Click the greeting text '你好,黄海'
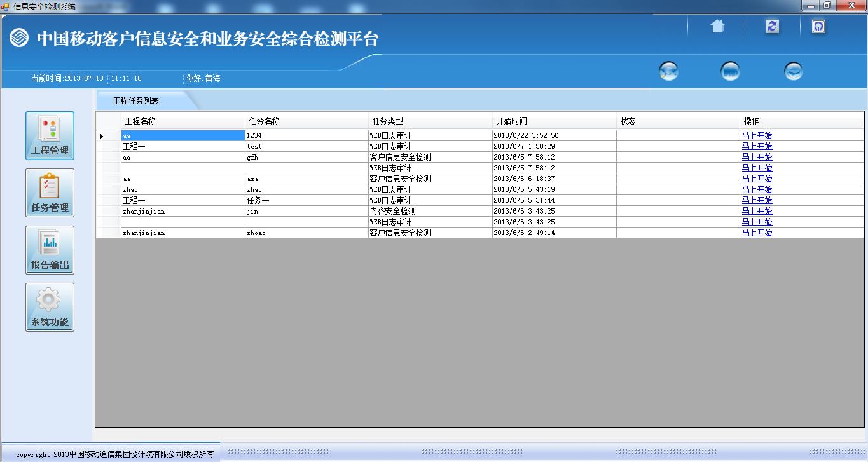This screenshot has height=462, width=868. (203, 78)
